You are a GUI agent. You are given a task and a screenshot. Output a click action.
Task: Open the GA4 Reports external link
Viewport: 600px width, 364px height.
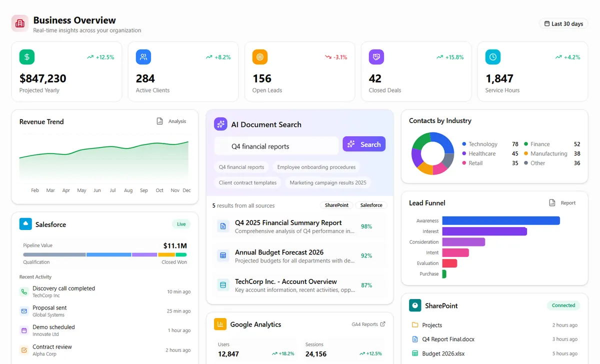(368, 324)
